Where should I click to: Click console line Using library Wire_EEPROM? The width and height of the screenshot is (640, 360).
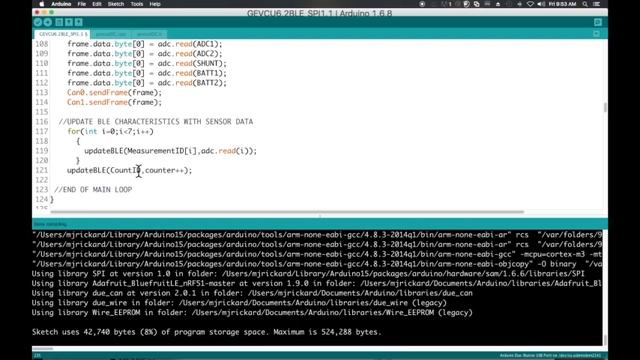click(x=252, y=313)
